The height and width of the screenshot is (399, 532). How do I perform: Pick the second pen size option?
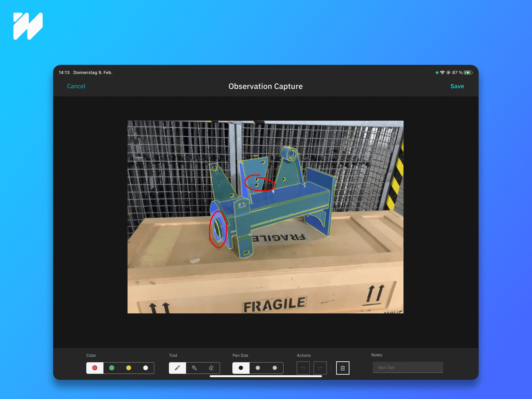point(258,368)
